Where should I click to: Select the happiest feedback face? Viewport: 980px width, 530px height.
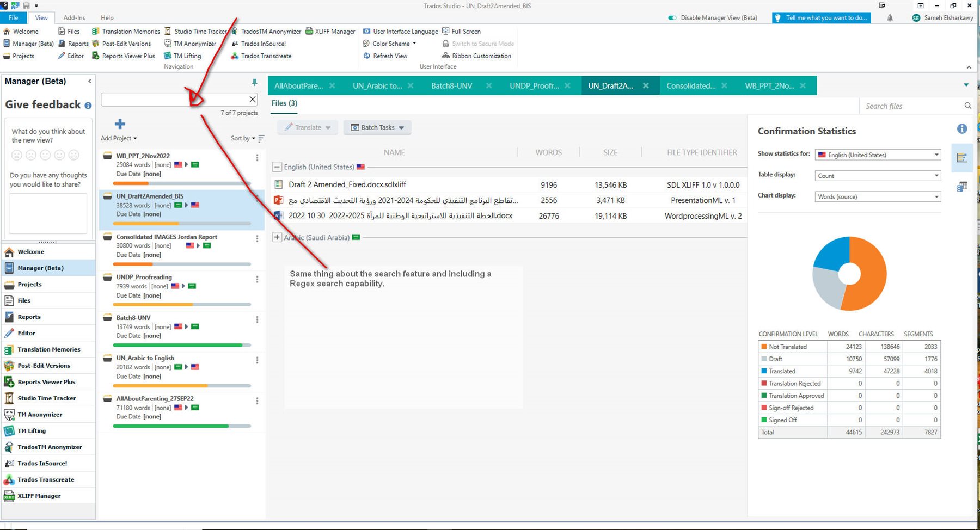point(74,155)
